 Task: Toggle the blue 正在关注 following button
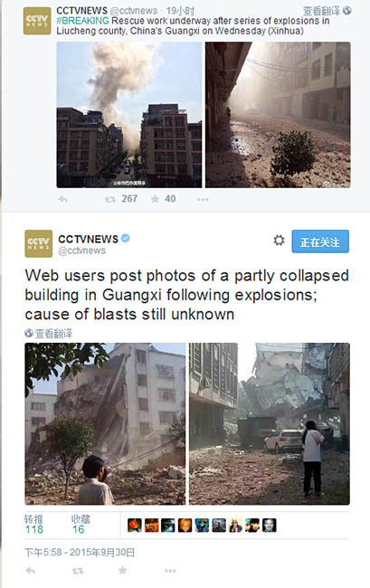click(x=320, y=242)
